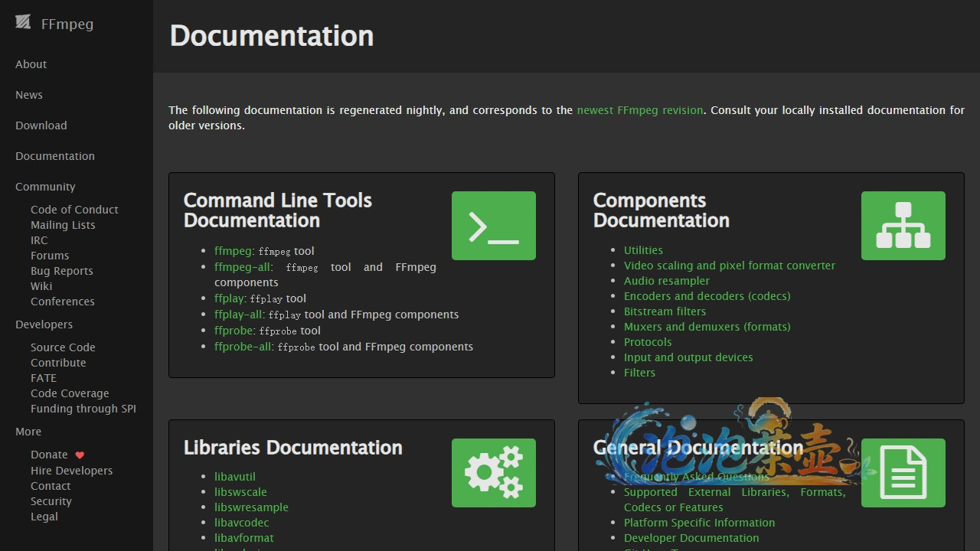Open Audio resampler documentation
The height and width of the screenshot is (551, 980).
tap(667, 281)
